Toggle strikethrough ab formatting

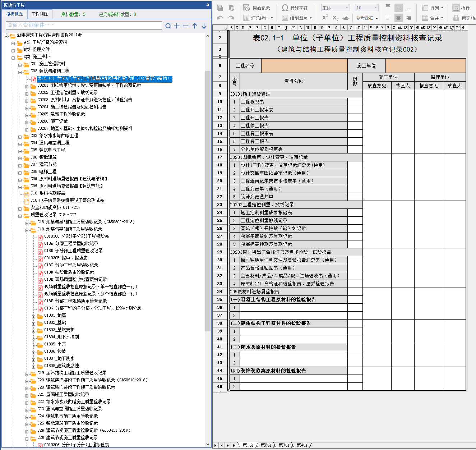(x=346, y=18)
